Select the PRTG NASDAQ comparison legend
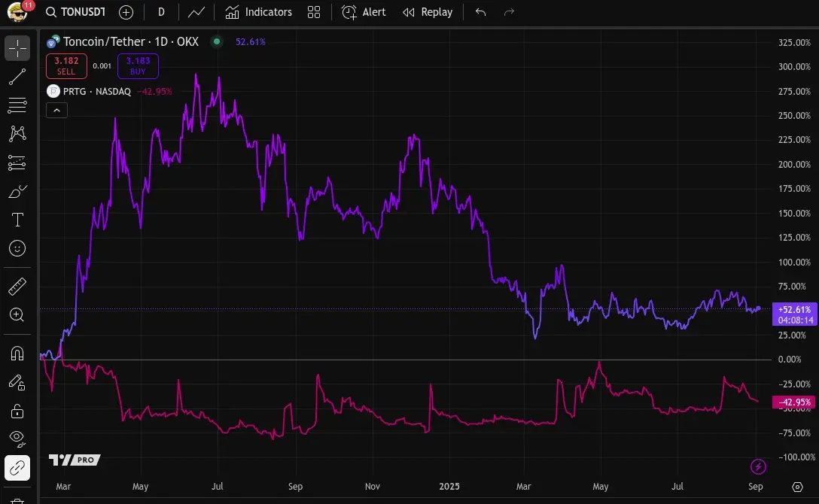Screen dimensions: 819x504 coord(97,91)
